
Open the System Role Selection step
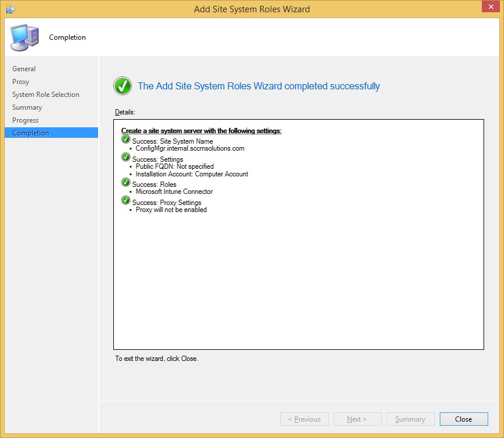[x=46, y=95]
